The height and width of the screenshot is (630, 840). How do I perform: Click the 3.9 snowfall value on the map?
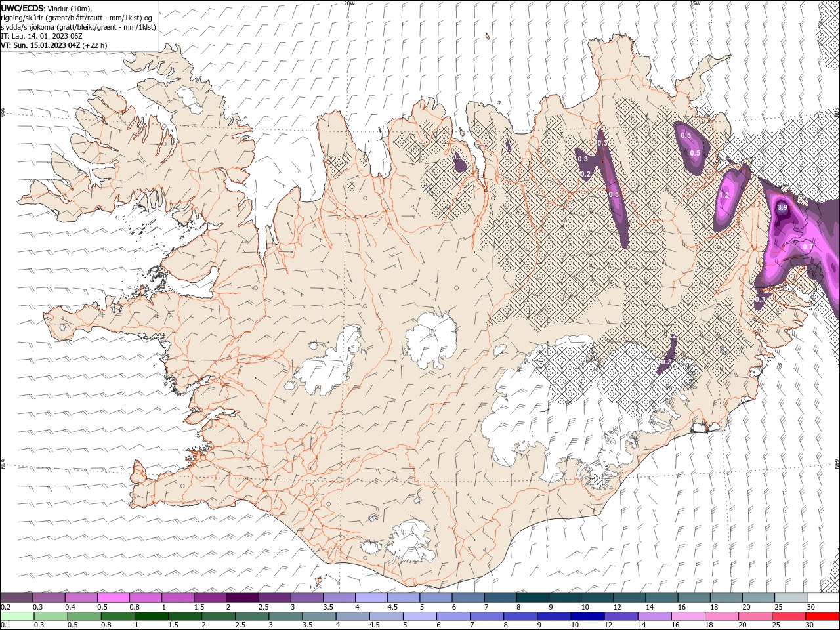click(782, 207)
